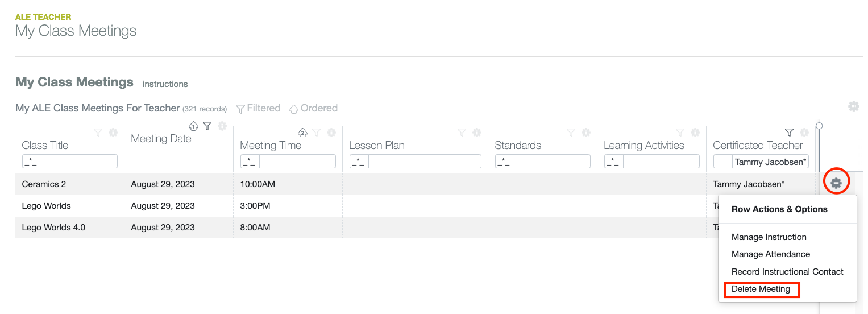Open the Class Title search-mode selector

(x=32, y=162)
